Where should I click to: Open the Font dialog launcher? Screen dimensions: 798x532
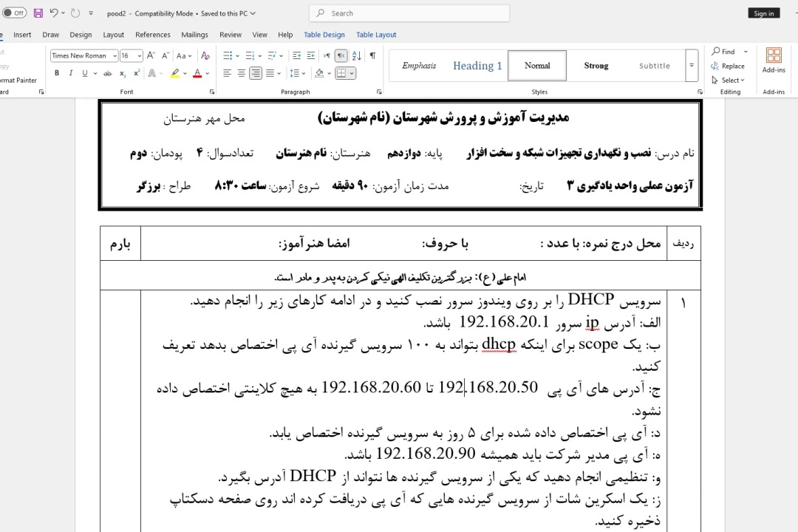(212, 92)
